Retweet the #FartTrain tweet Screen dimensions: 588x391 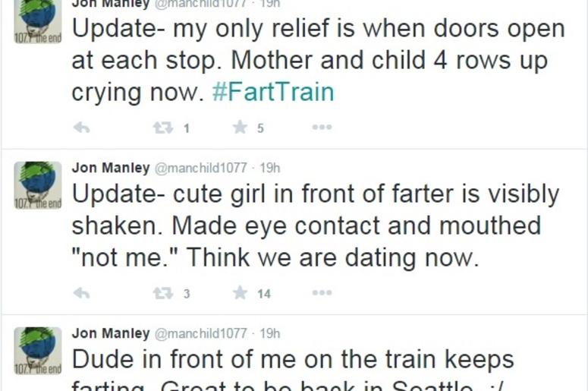(x=163, y=128)
